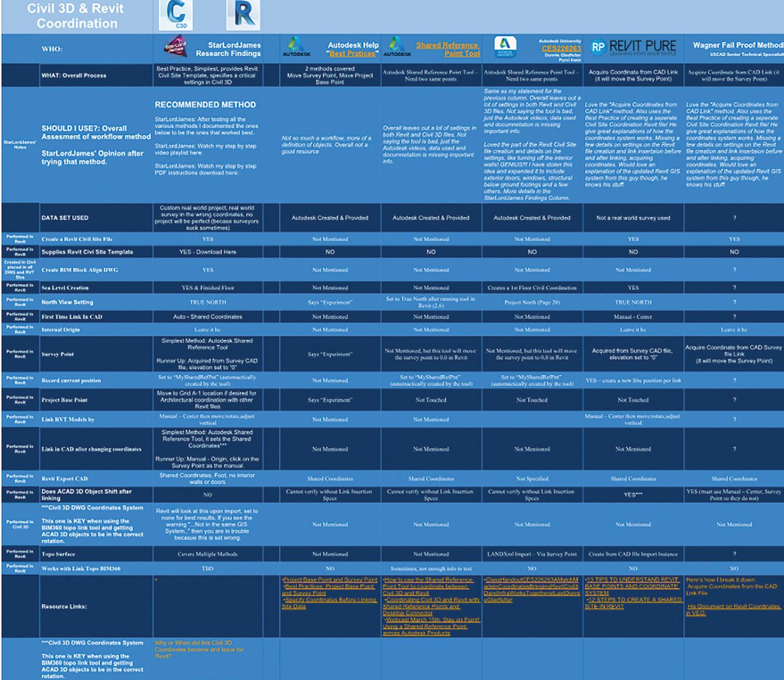Screen dimensions: 784x680
Task: Open 'Best Practices: Project Base Point' resource link
Action: (x=329, y=590)
